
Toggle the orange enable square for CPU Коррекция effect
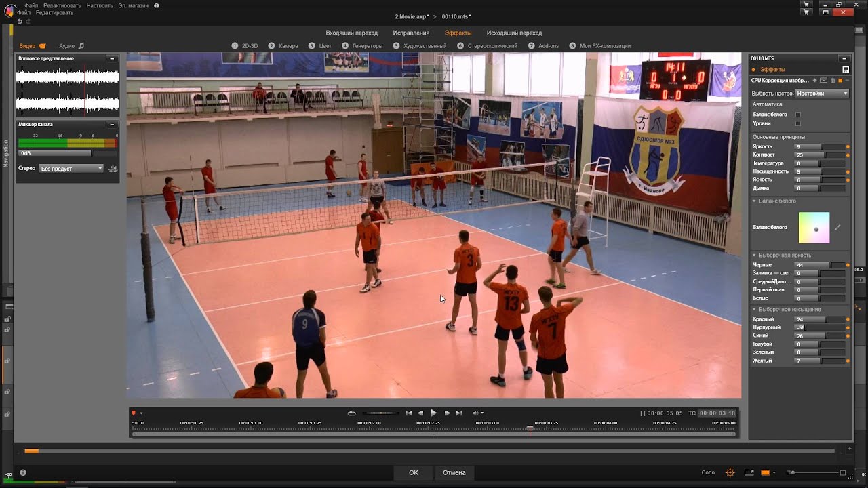(x=840, y=81)
